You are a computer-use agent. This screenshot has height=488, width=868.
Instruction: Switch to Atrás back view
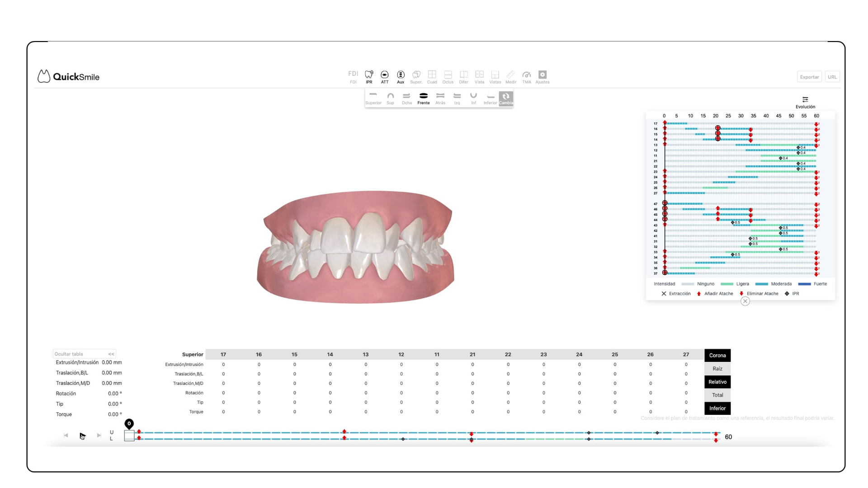point(440,99)
